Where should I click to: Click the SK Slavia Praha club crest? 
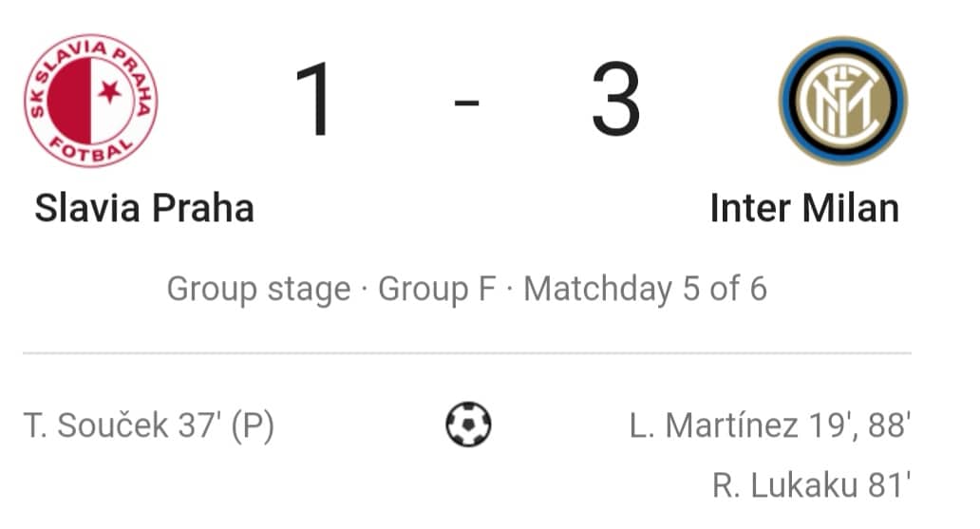coord(91,100)
